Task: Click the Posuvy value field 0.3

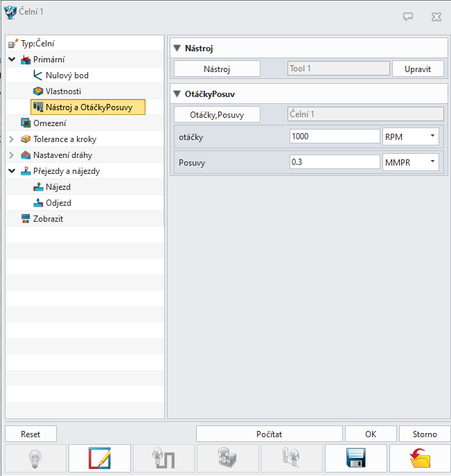Action: tap(335, 162)
